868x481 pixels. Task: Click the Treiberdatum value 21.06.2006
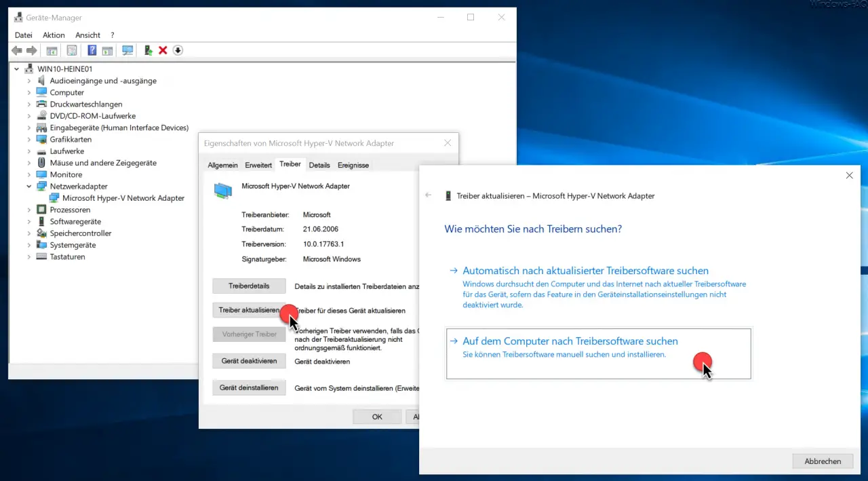tap(321, 229)
